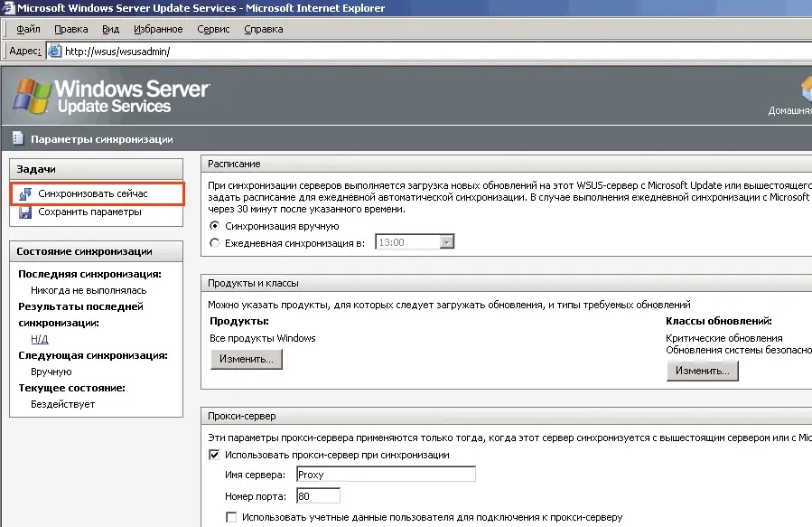
Task: Click the Н/Д sync results link
Action: coord(40,339)
